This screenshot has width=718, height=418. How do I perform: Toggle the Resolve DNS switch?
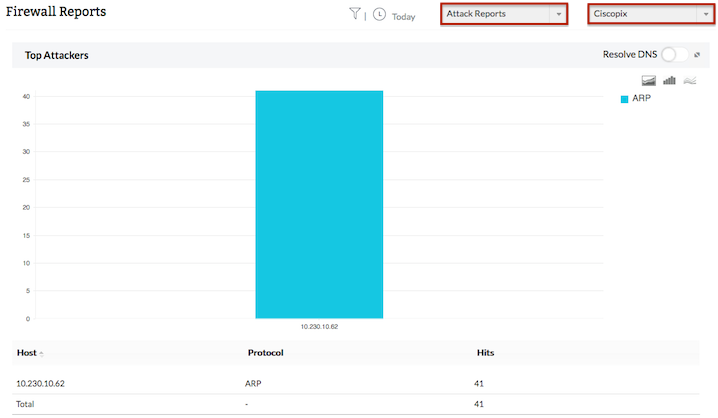(674, 54)
